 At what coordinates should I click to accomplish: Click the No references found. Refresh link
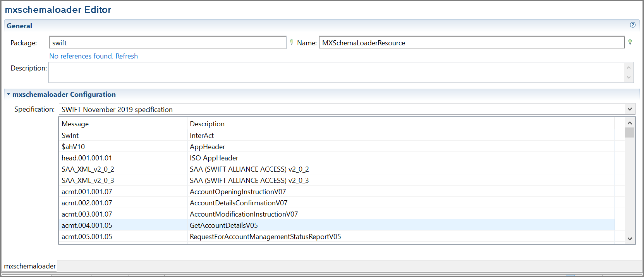pyautogui.click(x=94, y=56)
